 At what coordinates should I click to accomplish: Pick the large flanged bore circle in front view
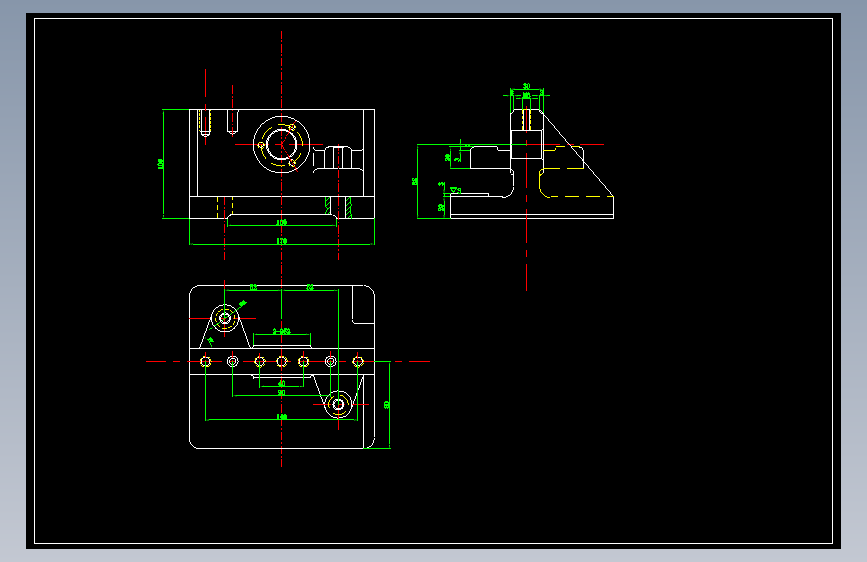tap(281, 145)
